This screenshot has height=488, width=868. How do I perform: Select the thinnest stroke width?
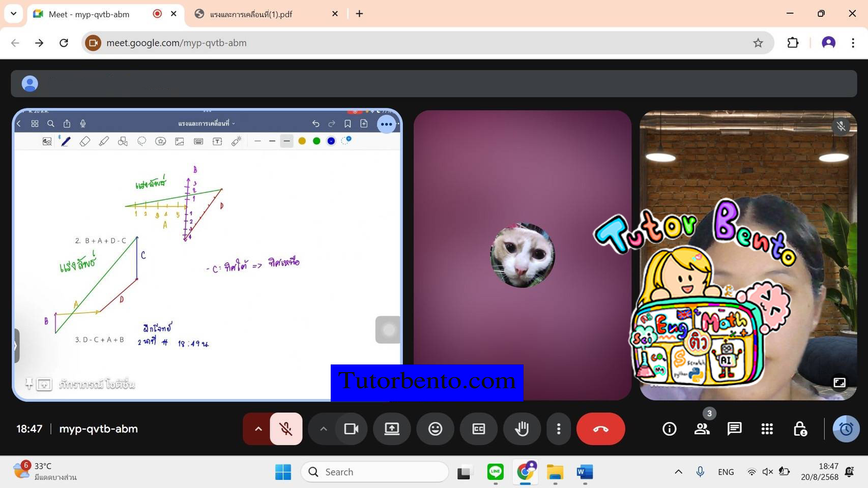[257, 141]
